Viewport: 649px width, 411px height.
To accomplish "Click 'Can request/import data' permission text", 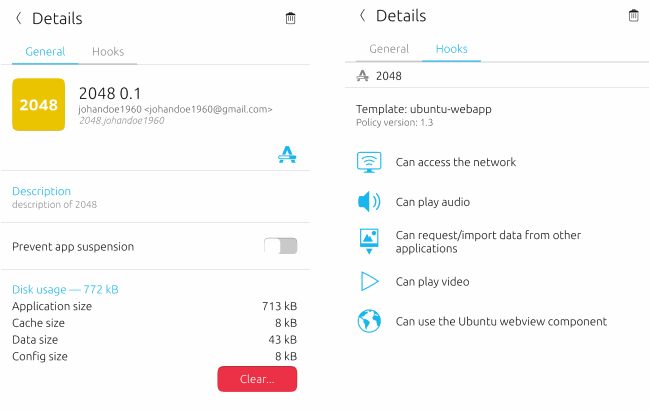I will click(488, 242).
